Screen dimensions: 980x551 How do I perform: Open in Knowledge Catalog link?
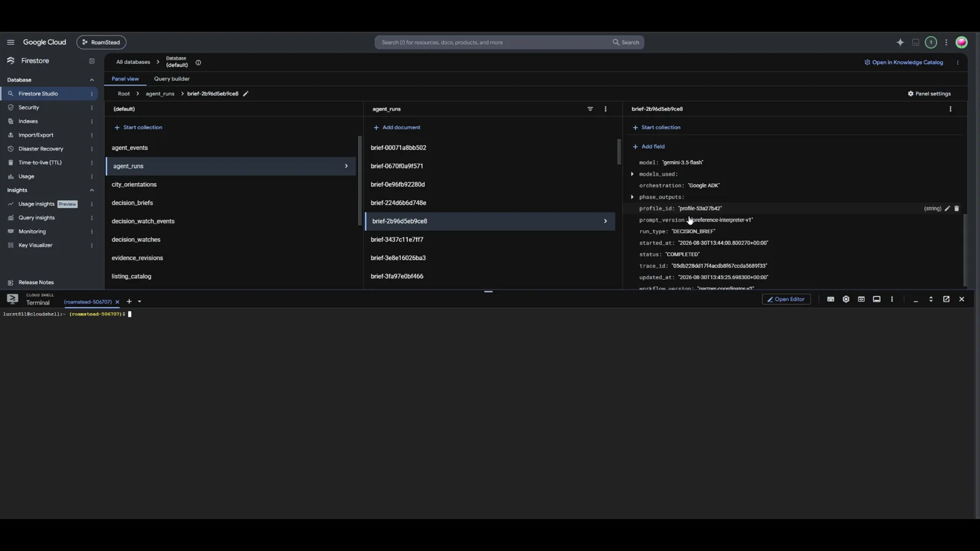[x=903, y=62]
